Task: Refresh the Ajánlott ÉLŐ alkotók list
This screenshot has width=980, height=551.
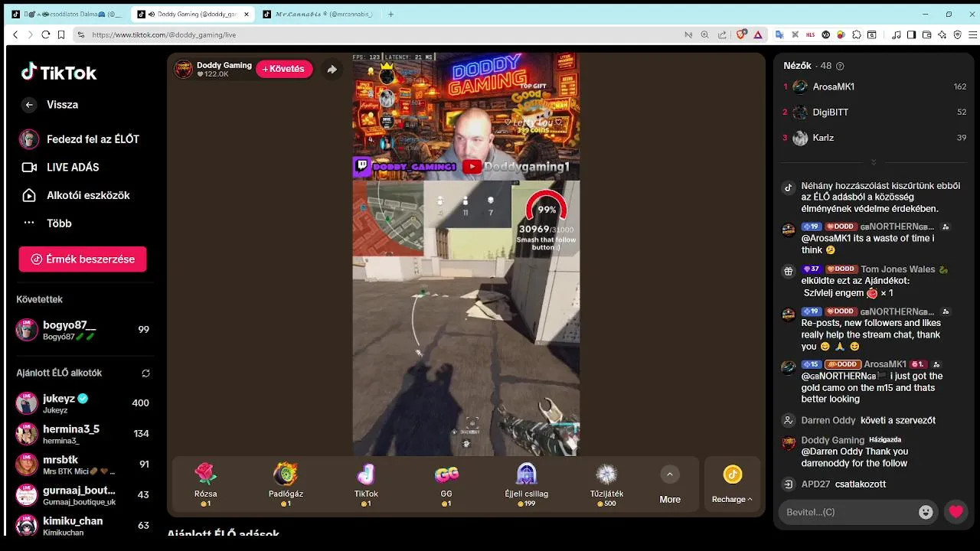Action: 145,373
